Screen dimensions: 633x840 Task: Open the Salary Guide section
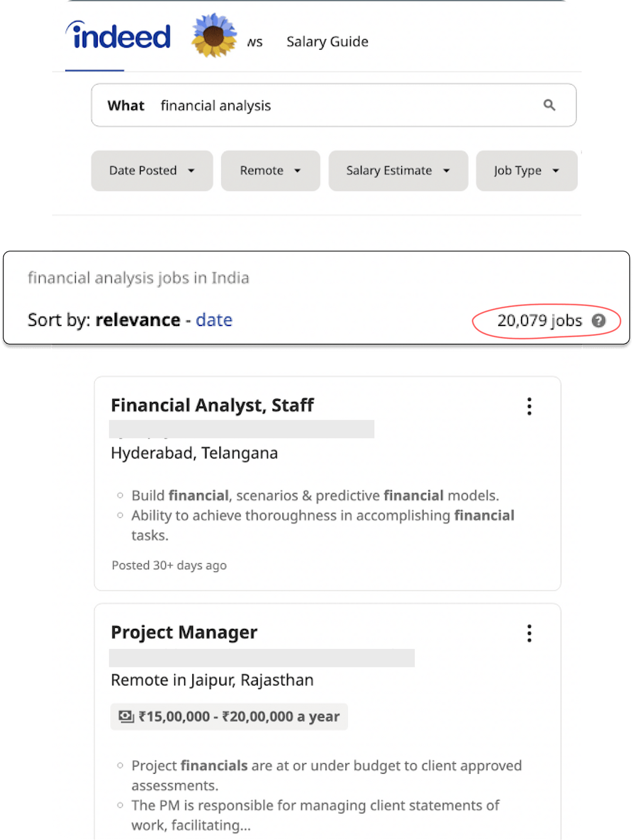(327, 41)
